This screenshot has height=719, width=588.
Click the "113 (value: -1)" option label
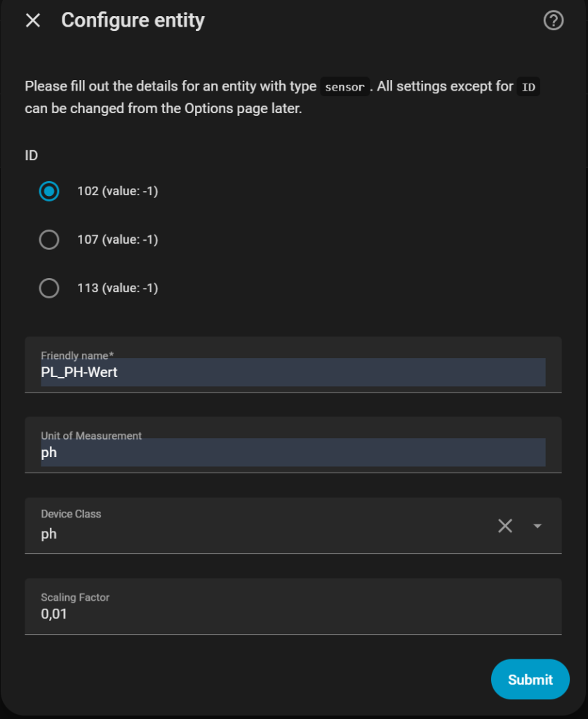click(x=117, y=289)
